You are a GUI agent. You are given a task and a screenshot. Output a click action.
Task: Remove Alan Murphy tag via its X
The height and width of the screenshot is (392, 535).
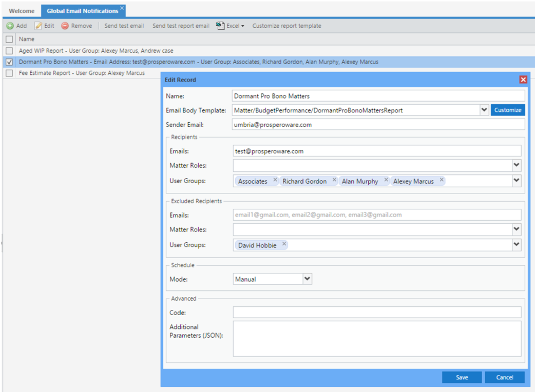(x=386, y=180)
